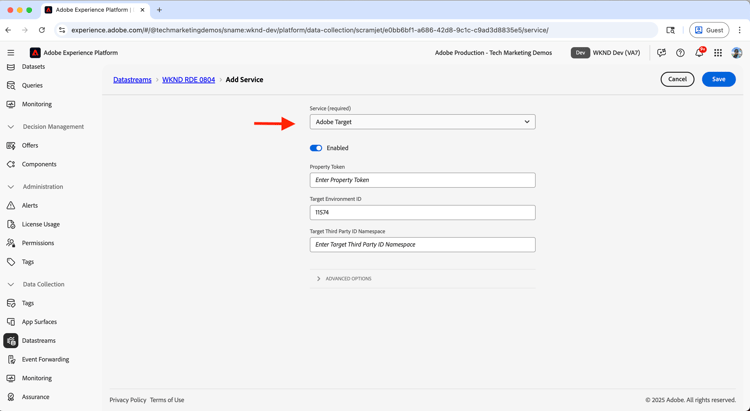The width and height of the screenshot is (750, 411).
Task: Click the Target Environment ID field
Action: click(422, 212)
